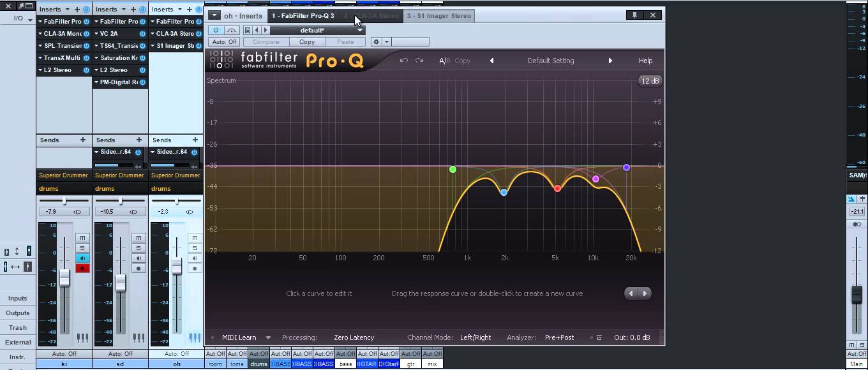868x370 pixels.
Task: Switch to S1 Imager Stereo tab
Action: [439, 15]
